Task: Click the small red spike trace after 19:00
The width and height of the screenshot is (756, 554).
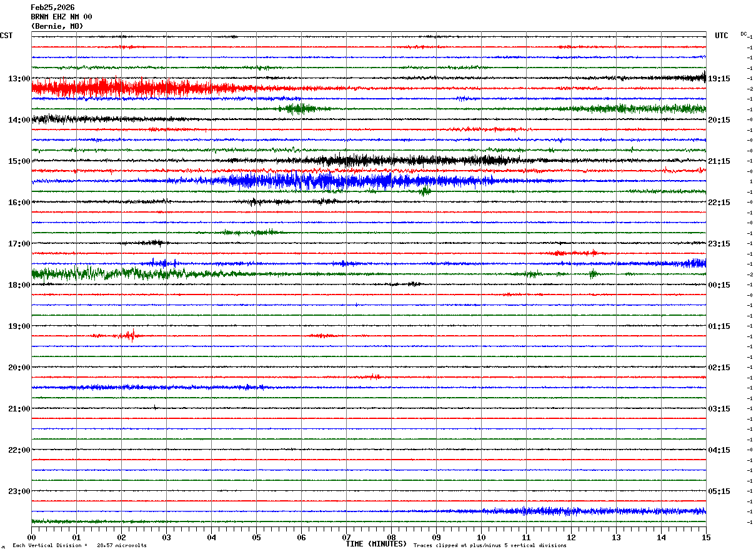Action: pyautogui.click(x=369, y=336)
